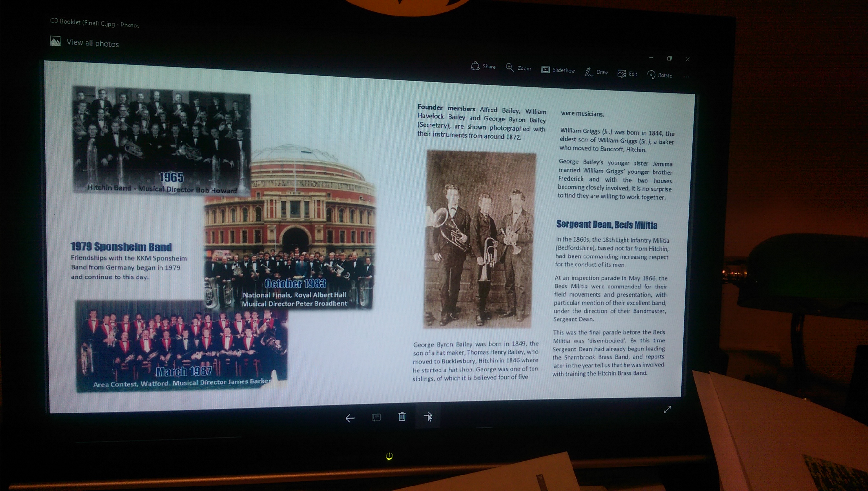Click the photo collection icon at top left

pyautogui.click(x=55, y=41)
